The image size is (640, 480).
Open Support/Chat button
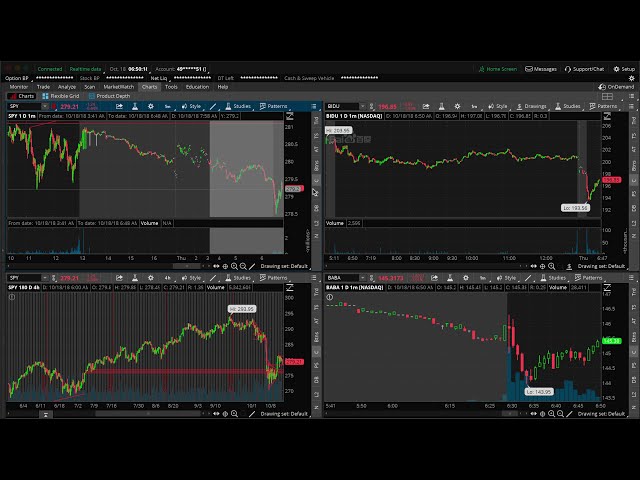click(584, 69)
